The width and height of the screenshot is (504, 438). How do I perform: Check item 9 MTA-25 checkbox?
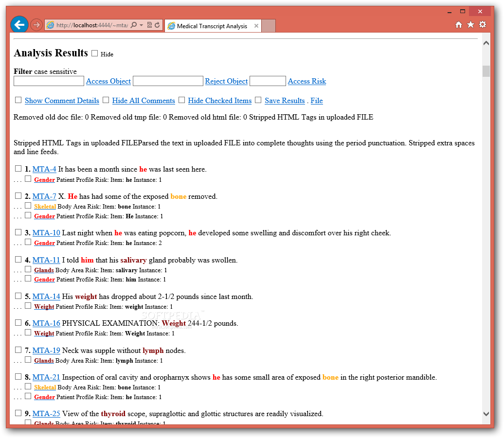[18, 413]
